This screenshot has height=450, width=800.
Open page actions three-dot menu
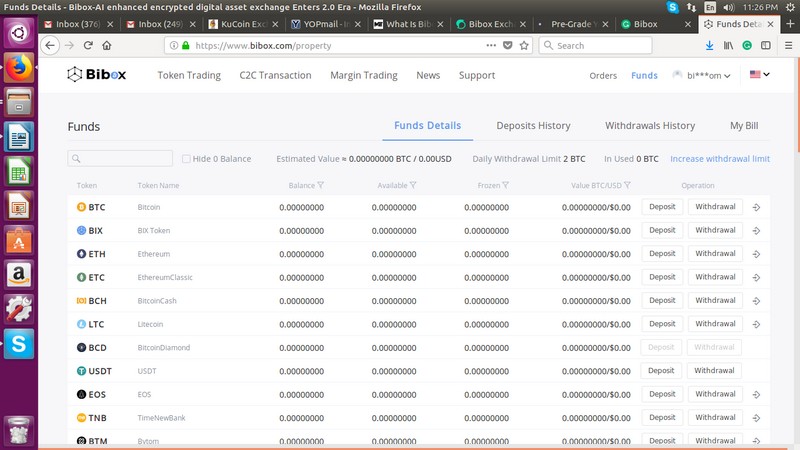click(x=491, y=45)
